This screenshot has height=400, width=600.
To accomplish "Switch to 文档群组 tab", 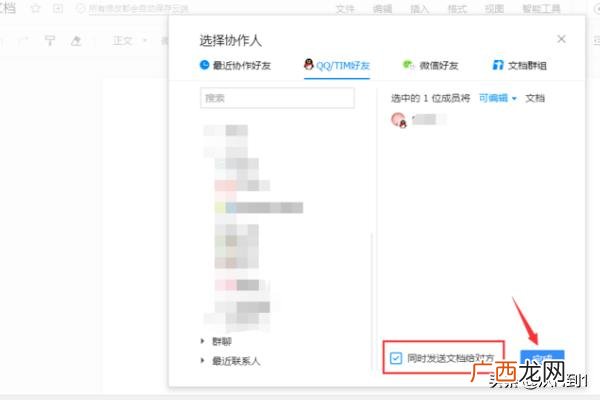I will (x=519, y=65).
